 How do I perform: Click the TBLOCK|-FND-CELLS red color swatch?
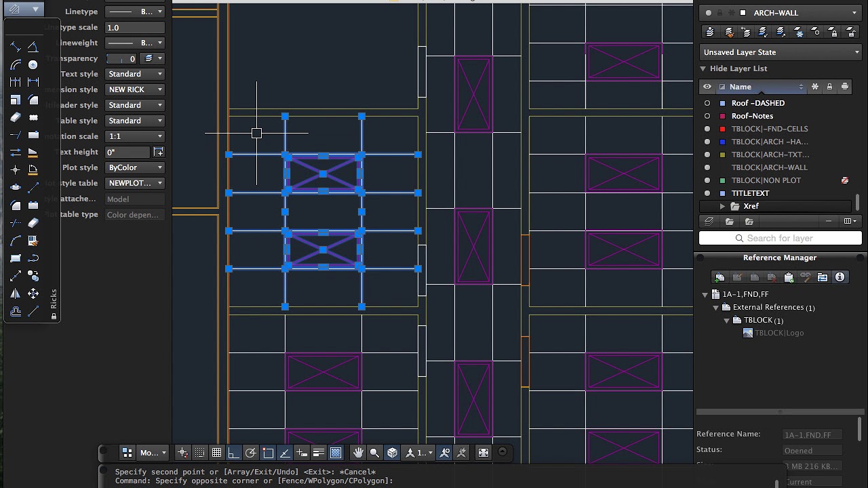pos(722,129)
